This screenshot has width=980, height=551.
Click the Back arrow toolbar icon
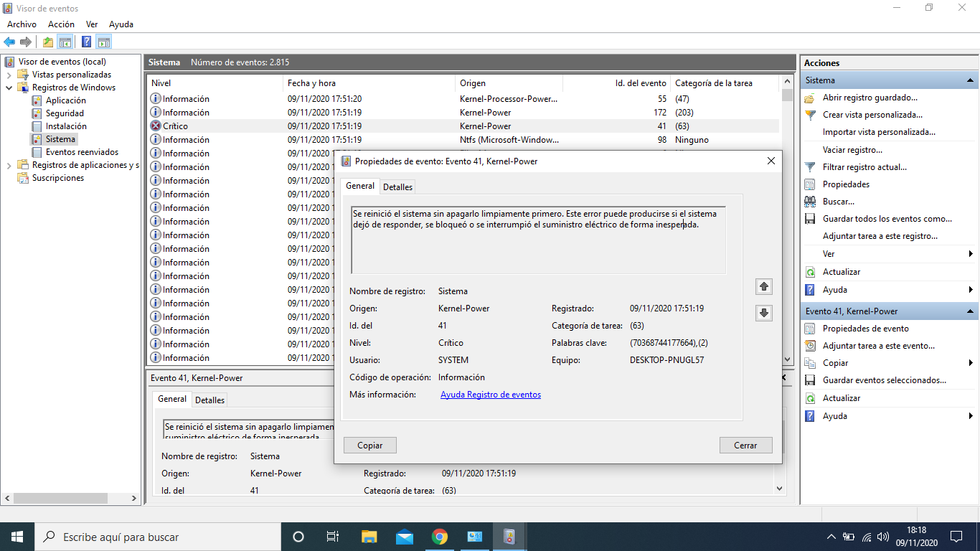[x=9, y=42]
